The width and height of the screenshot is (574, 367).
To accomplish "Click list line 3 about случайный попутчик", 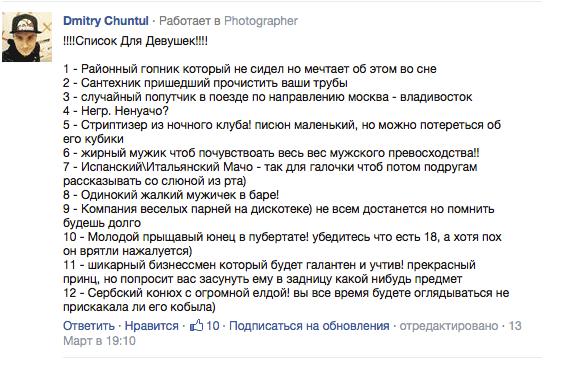I will pos(268,97).
